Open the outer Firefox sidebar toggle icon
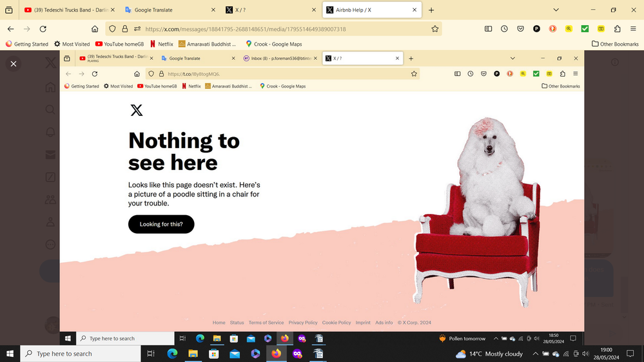Viewport: 644px width, 362px height. [x=488, y=29]
